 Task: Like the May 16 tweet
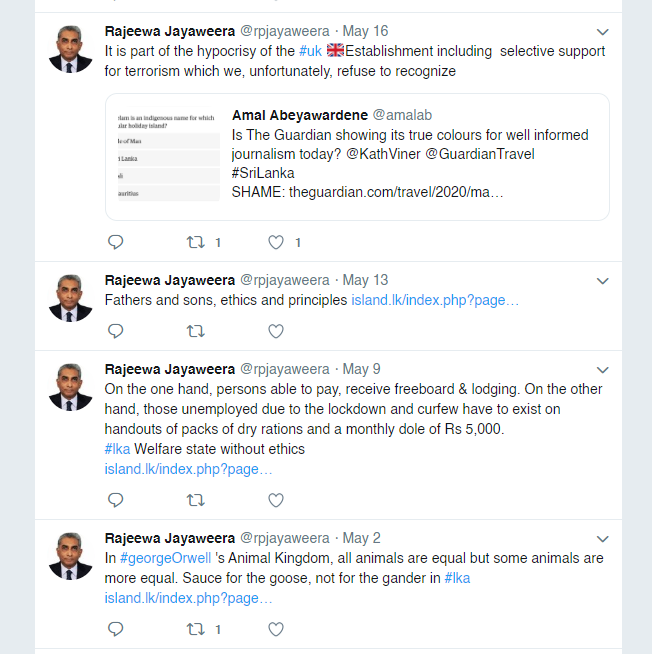[x=276, y=242]
